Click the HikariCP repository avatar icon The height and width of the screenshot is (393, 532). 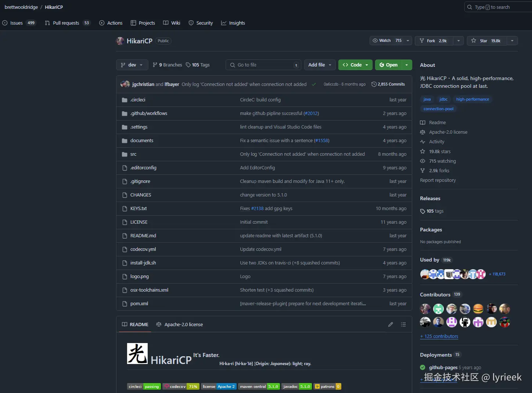(x=120, y=41)
